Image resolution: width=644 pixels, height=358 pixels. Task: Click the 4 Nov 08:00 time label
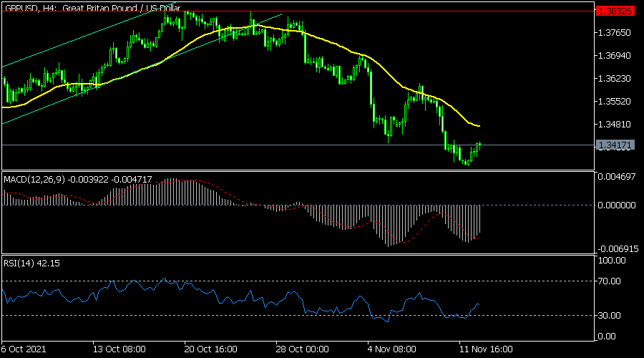(392, 349)
